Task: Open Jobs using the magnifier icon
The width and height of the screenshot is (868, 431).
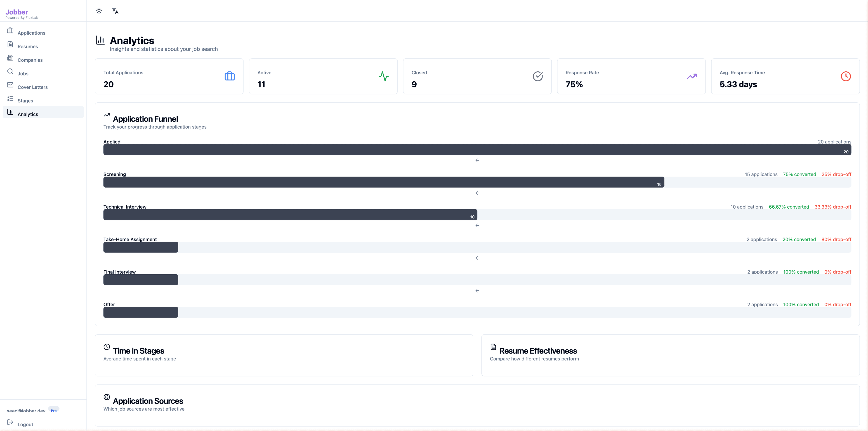Action: [10, 71]
